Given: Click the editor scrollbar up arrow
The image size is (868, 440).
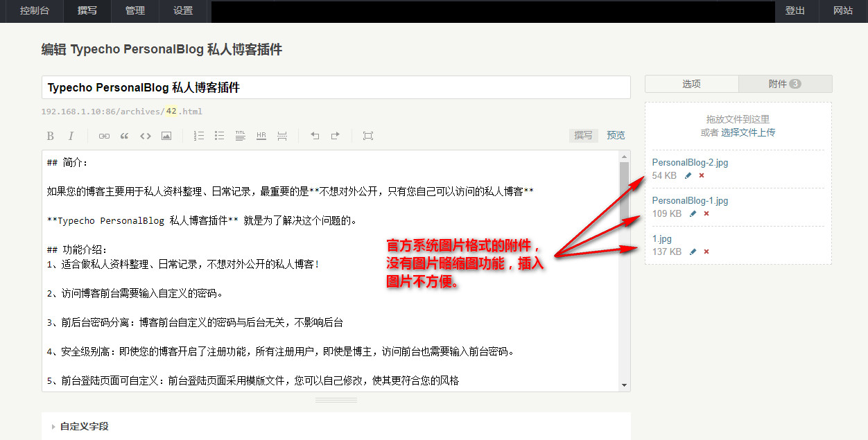Looking at the screenshot, I should point(624,157).
